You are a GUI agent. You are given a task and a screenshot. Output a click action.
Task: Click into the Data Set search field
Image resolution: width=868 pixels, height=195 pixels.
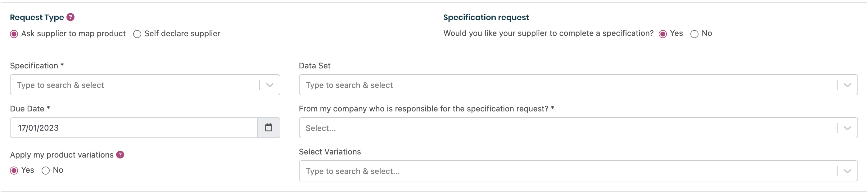click(566, 85)
